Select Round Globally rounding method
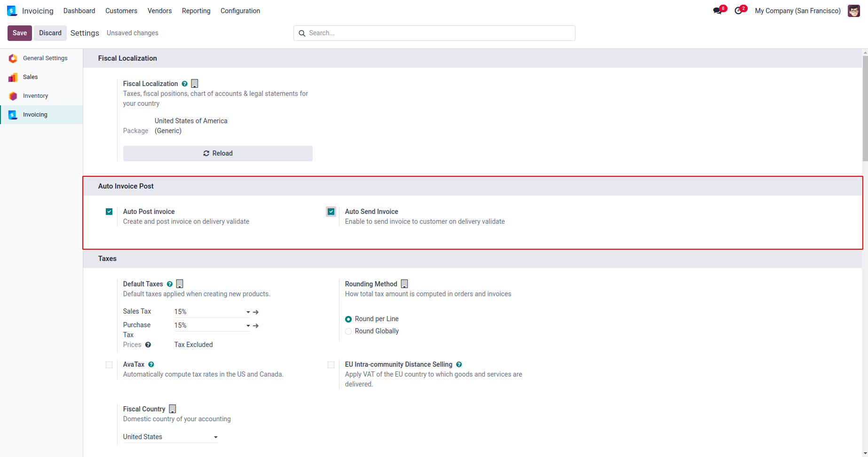The image size is (868, 457). [348, 331]
